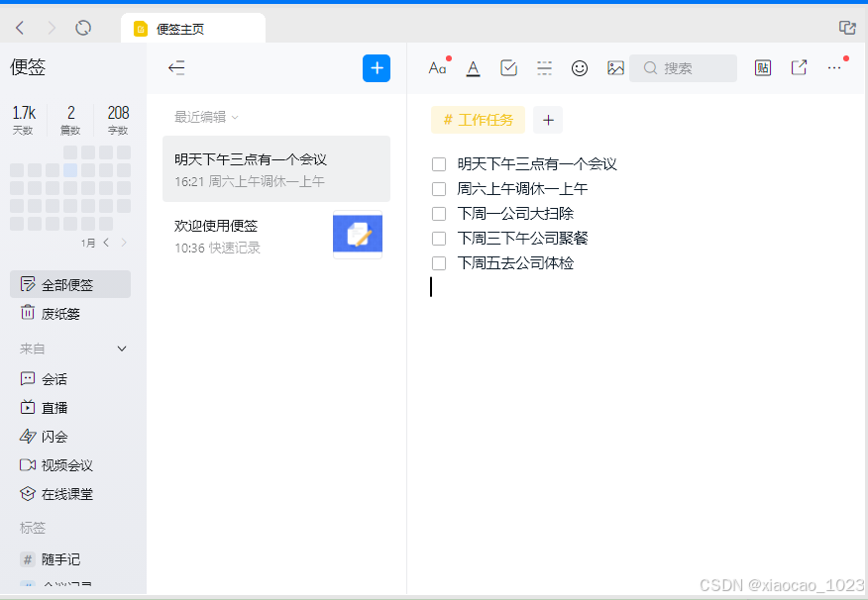
Task: Insert a divider line with the dashed-lines icon
Action: [x=544, y=68]
